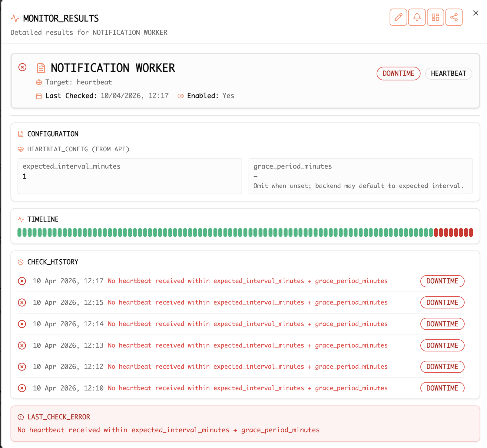Click the error status icon beside NOTIFICATION WORKER
This screenshot has height=448, width=487.
point(22,67)
